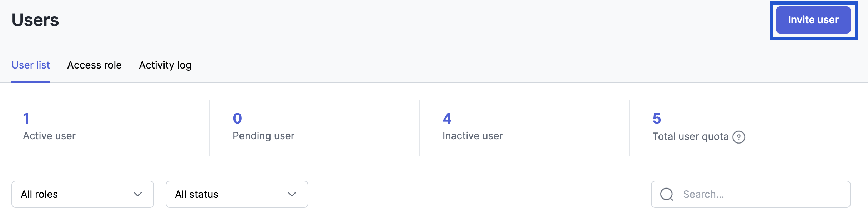Click the Users page heading
The image size is (868, 221).
(35, 20)
